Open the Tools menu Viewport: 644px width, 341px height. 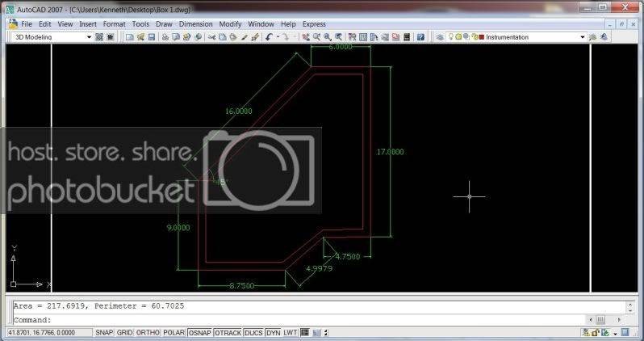click(x=140, y=24)
